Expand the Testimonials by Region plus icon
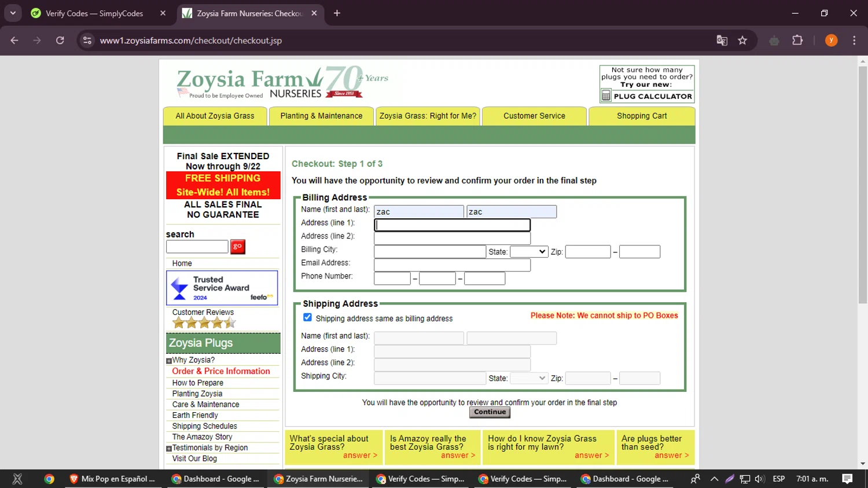Screen dimensions: 868x488 [x=169, y=449]
